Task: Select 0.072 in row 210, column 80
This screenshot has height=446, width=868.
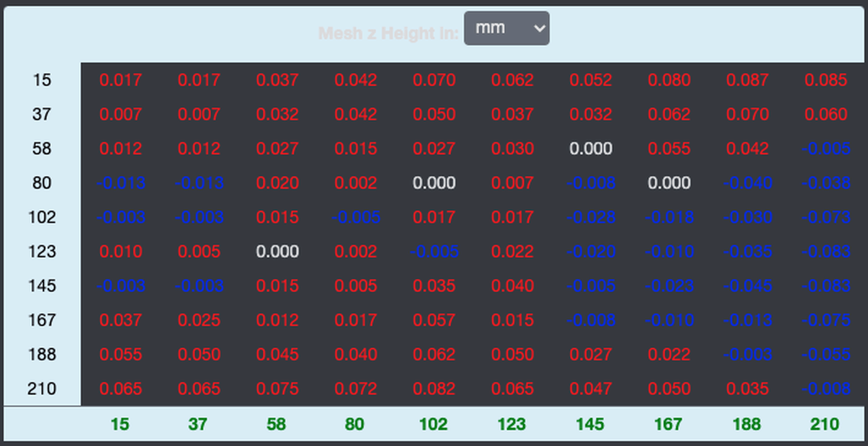Action: point(356,389)
